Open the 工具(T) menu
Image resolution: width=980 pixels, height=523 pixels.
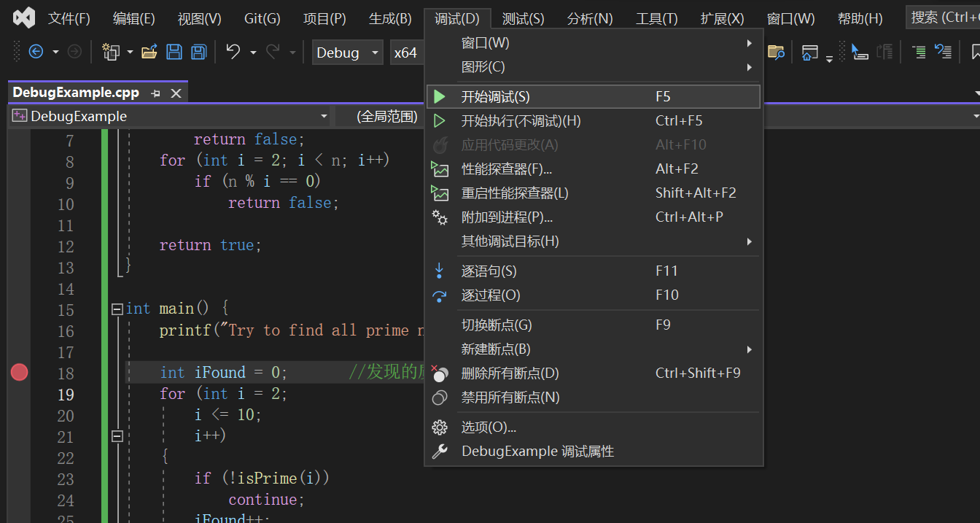pos(656,18)
